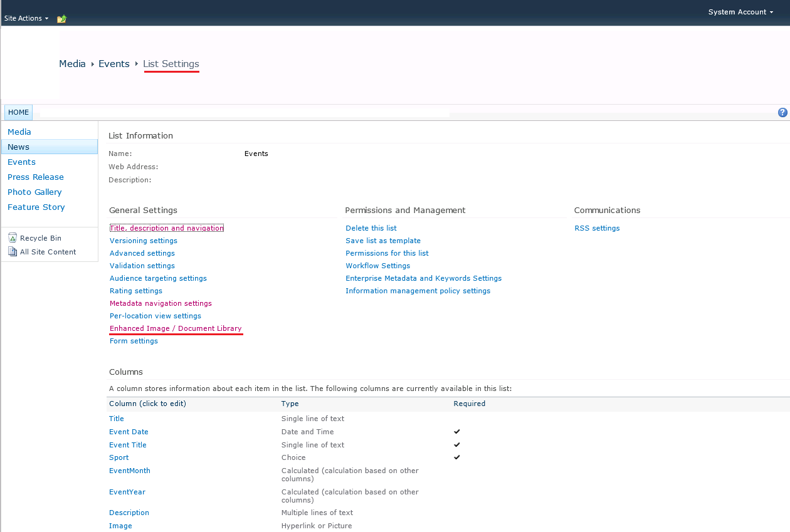The height and width of the screenshot is (532, 790).
Task: Open the Recycle Bin link
Action: [41, 238]
